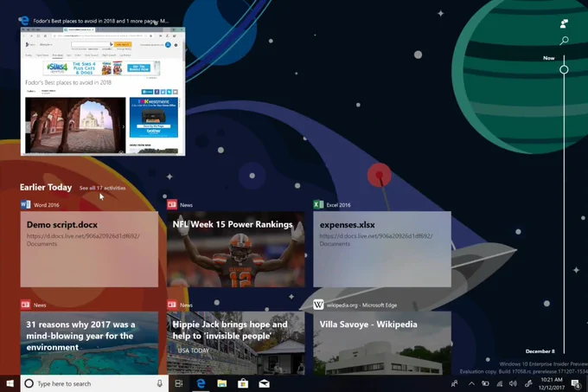Open Microsoft Edge from the taskbar
Viewport: 588px width, 392px height.
(201, 383)
